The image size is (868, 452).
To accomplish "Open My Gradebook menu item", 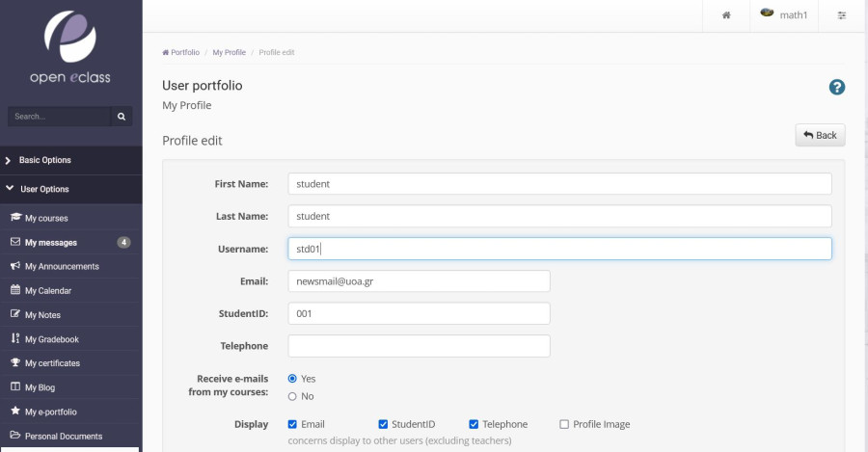I will pyautogui.click(x=70, y=339).
